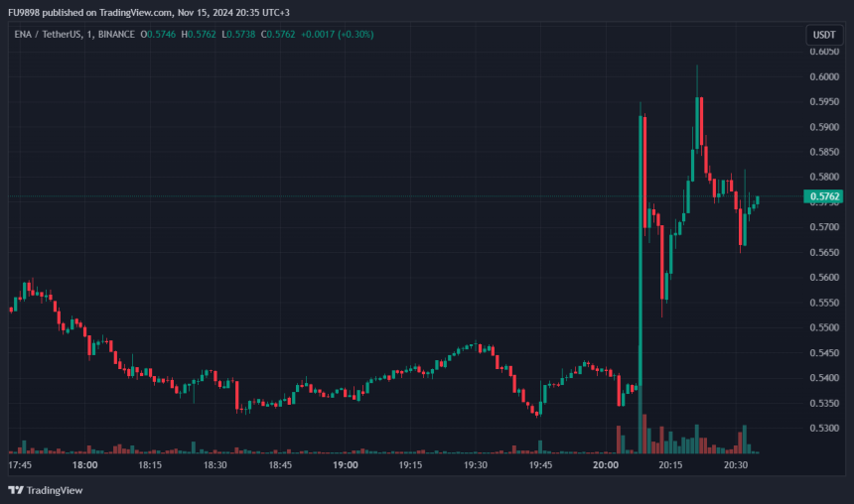Click the low value L0.5738
This screenshot has height=504, width=854.
(x=243, y=35)
